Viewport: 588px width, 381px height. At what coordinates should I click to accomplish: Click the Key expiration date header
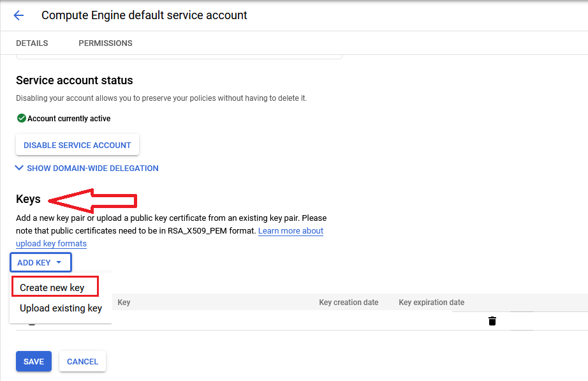[x=432, y=302]
